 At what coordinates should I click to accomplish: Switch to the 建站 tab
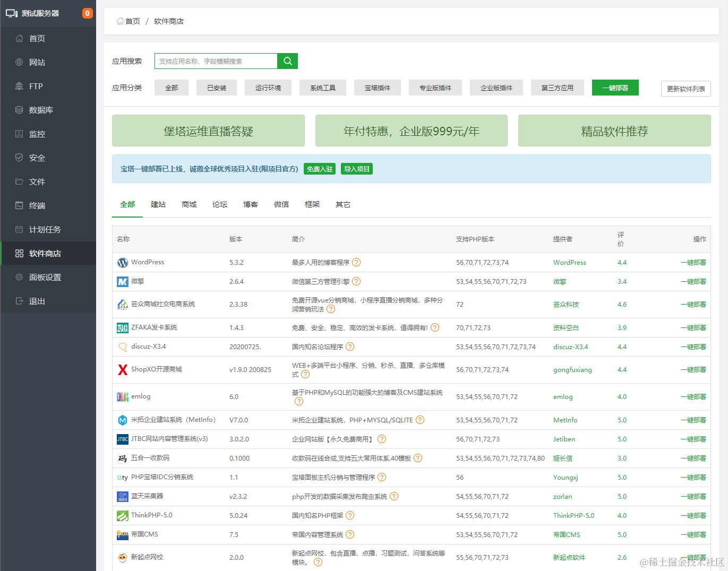click(x=158, y=204)
